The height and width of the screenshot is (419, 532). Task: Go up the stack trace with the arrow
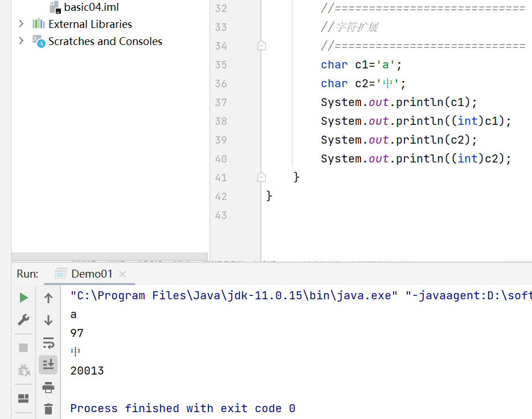(48, 298)
